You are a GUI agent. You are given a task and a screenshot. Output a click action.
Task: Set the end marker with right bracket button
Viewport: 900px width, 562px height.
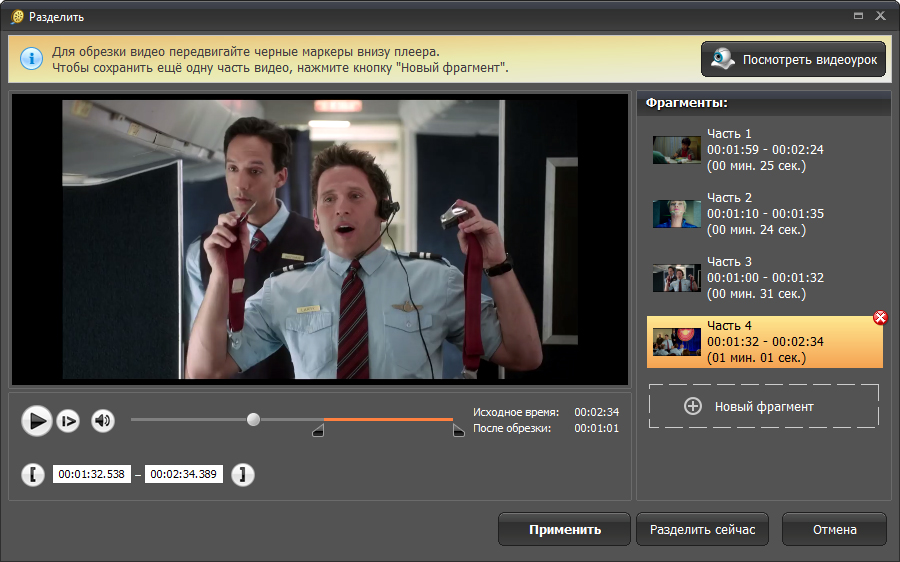point(243,475)
